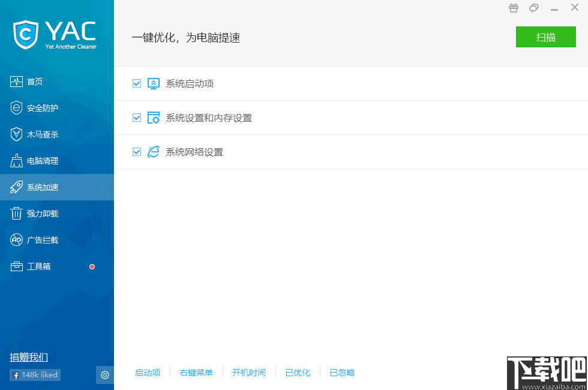Viewport: 588px width, 390px height.
Task: Uncheck the 系统启动项 optimization item
Action: click(137, 83)
